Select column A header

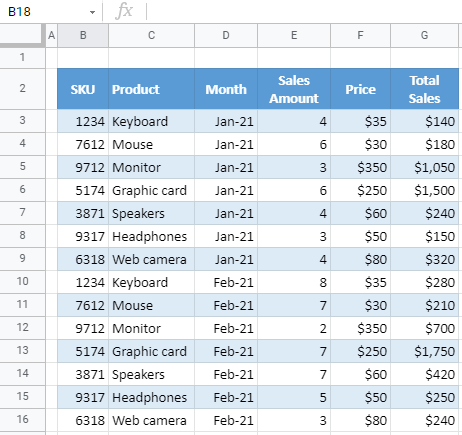[52, 35]
